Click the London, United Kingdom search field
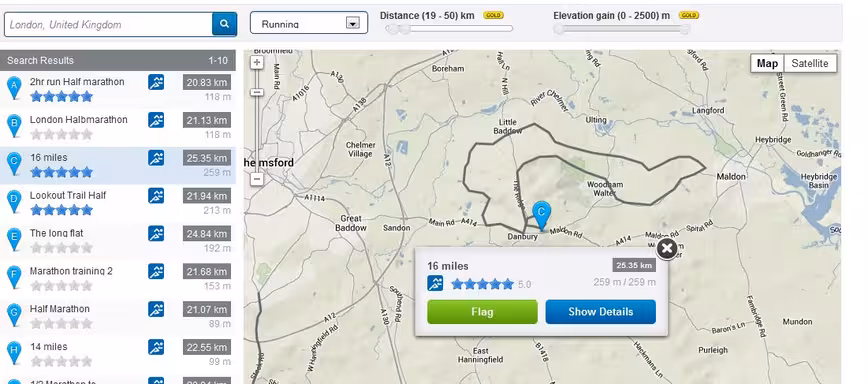The image size is (868, 384). [x=108, y=24]
